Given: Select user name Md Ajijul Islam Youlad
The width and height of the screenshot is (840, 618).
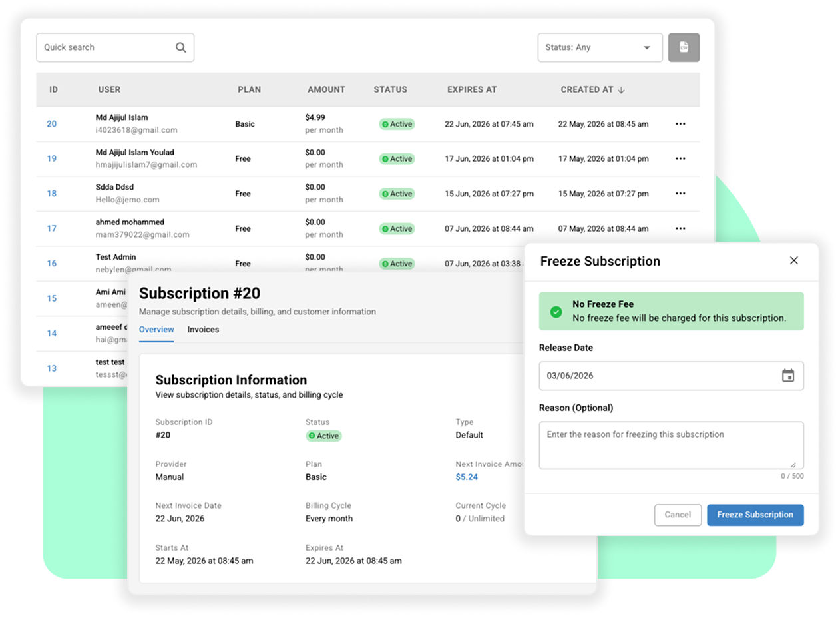Looking at the screenshot, I should 135,153.
